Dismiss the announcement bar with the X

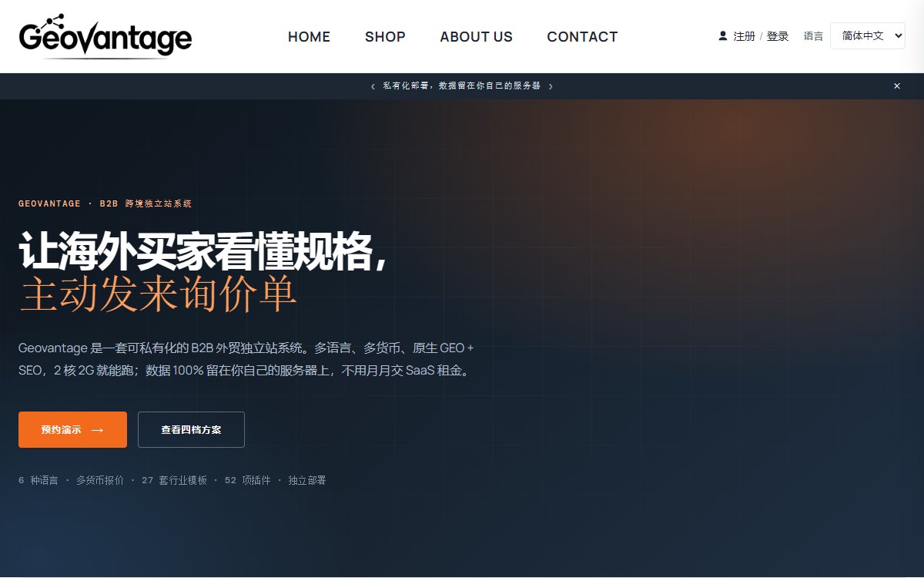(x=897, y=86)
